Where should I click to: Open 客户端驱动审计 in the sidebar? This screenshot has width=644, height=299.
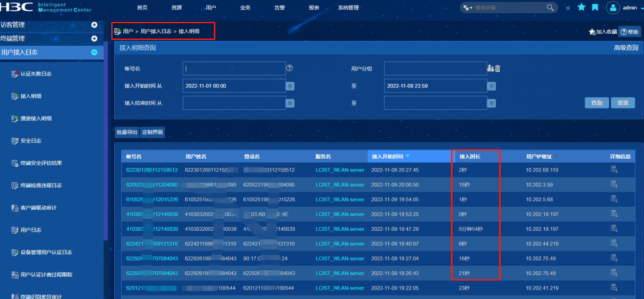point(39,208)
